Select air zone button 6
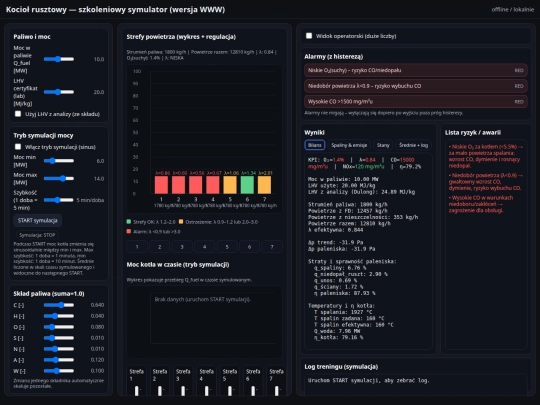 click(x=249, y=247)
